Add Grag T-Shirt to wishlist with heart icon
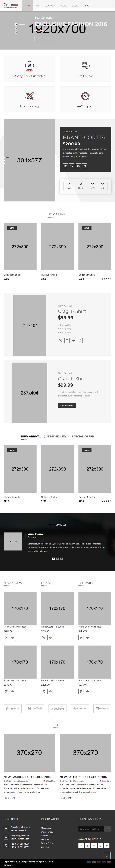115x868 pixels. tap(67, 341)
